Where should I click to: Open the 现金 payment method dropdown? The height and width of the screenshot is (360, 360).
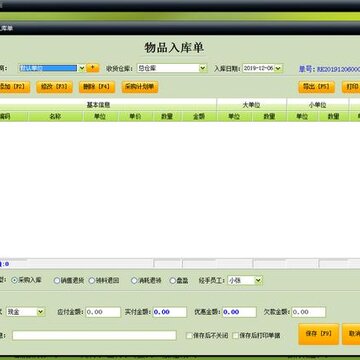41,312
